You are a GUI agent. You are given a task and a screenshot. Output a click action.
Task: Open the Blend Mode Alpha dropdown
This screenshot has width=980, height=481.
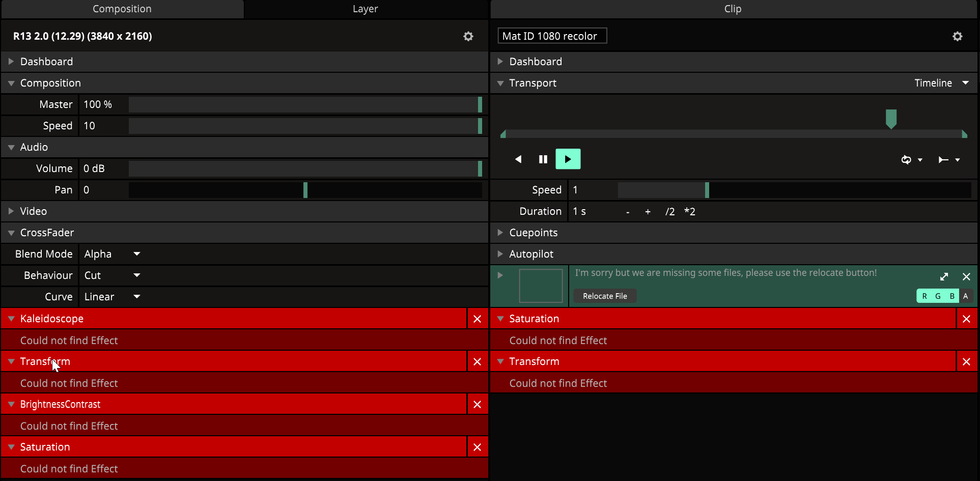point(112,254)
